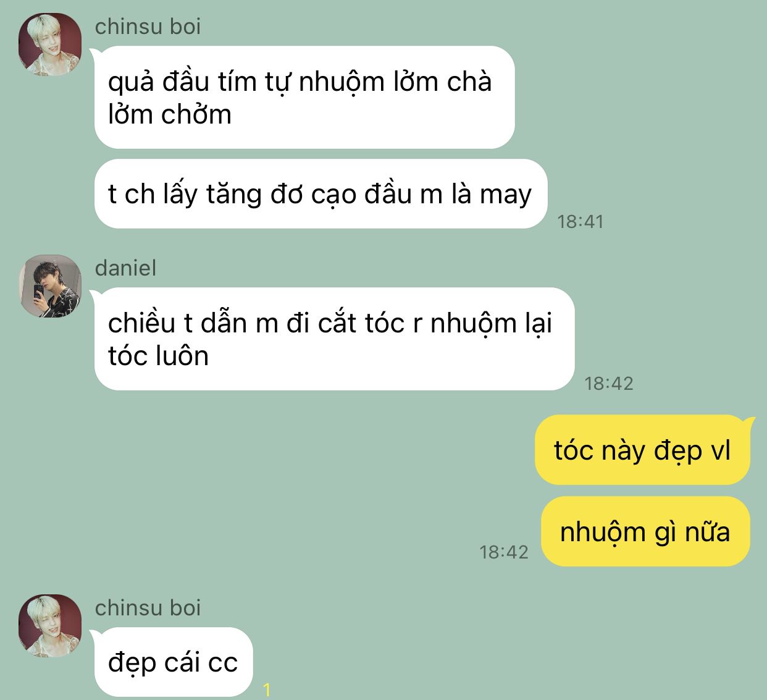Click the 18:41 timestamp

click(580, 221)
